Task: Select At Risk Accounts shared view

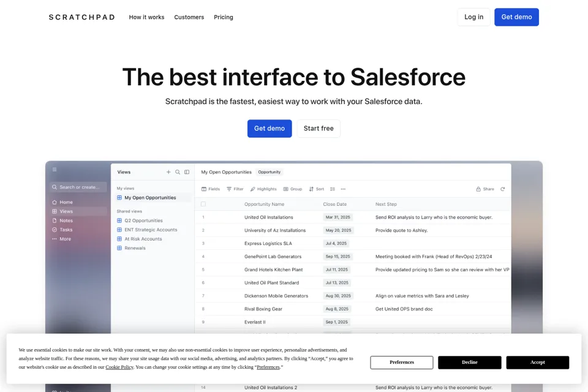Action: point(140,239)
